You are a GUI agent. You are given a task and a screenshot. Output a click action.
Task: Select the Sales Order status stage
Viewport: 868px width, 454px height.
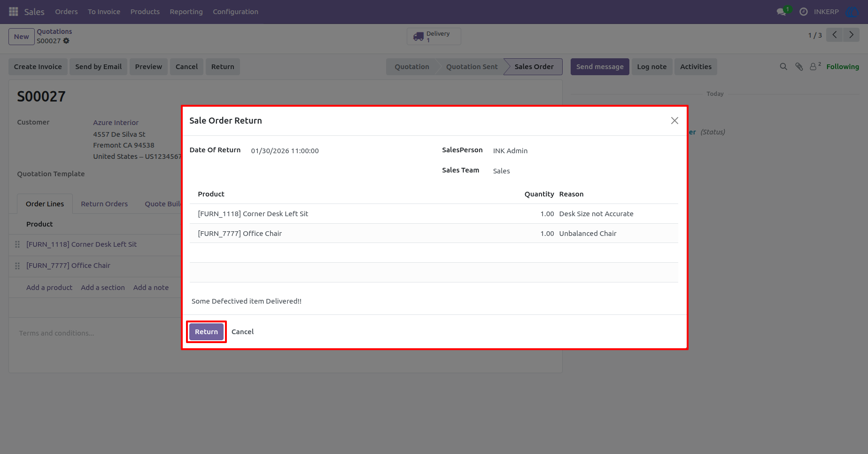point(534,67)
